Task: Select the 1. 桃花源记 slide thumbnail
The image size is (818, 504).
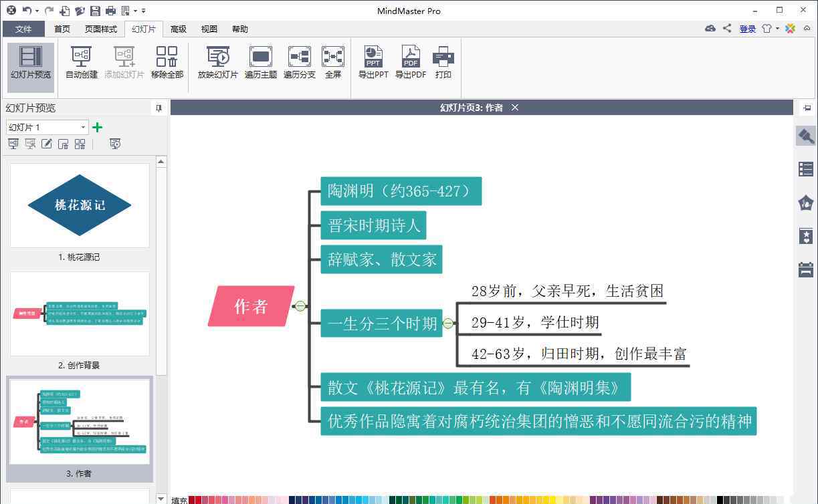Action: 80,205
